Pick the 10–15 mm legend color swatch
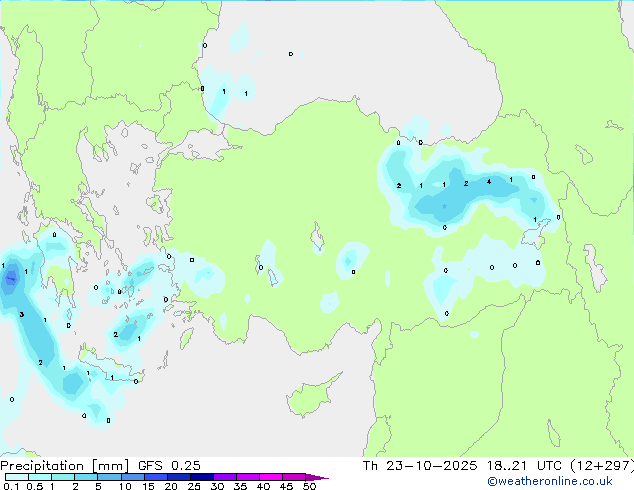This screenshot has height=490, width=634. click(x=133, y=477)
